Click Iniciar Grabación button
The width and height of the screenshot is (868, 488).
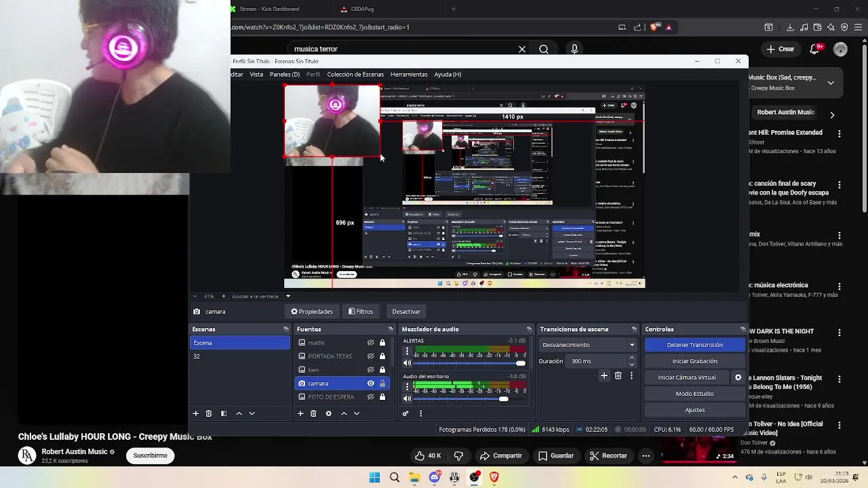[x=695, y=361]
